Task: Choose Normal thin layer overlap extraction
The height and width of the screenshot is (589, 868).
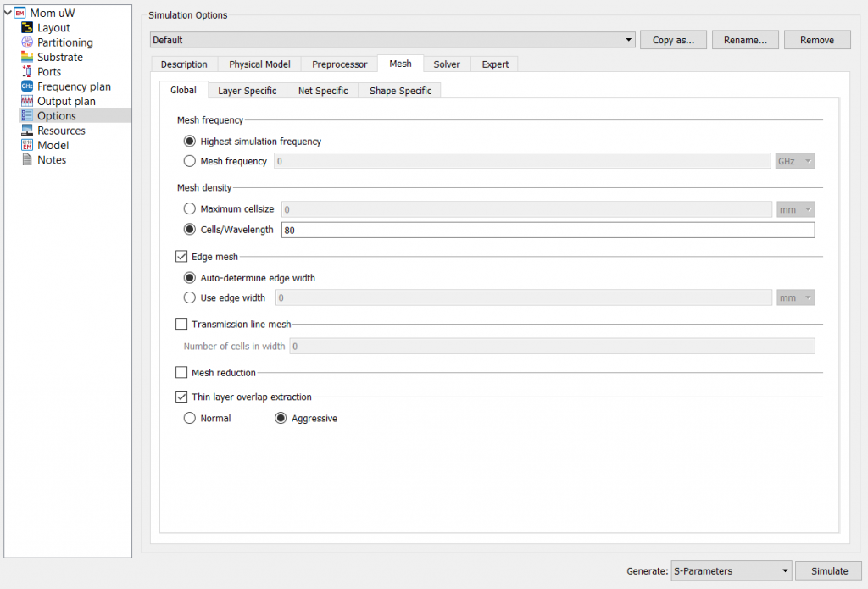Action: tap(189, 418)
